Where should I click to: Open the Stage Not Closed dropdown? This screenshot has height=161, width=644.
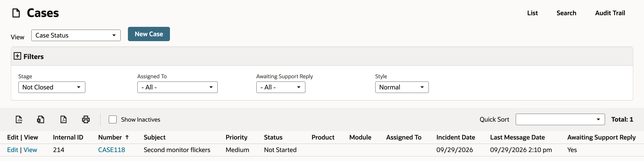point(52,87)
